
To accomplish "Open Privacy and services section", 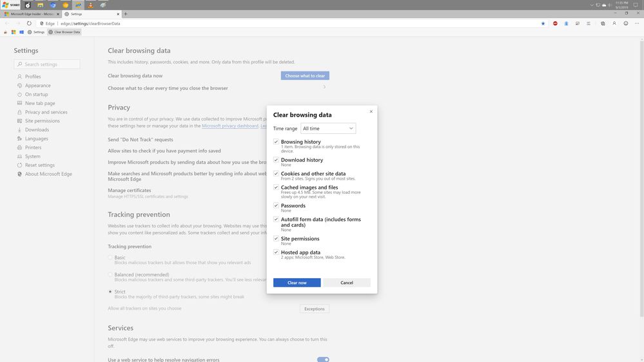I will (46, 112).
